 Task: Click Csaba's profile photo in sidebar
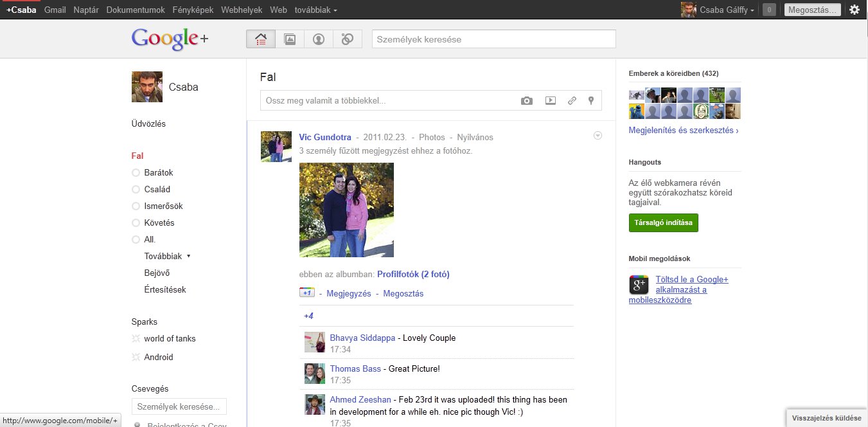click(147, 87)
